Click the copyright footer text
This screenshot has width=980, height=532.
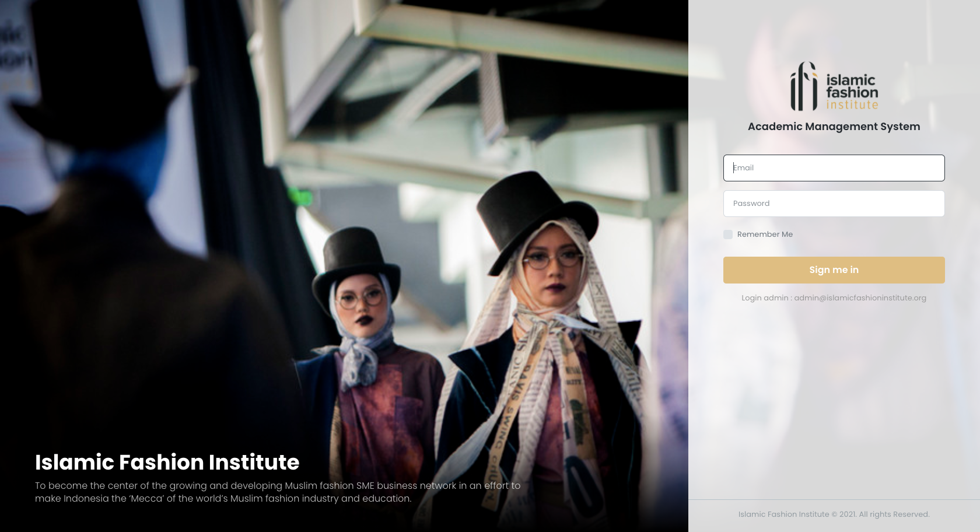(834, 514)
